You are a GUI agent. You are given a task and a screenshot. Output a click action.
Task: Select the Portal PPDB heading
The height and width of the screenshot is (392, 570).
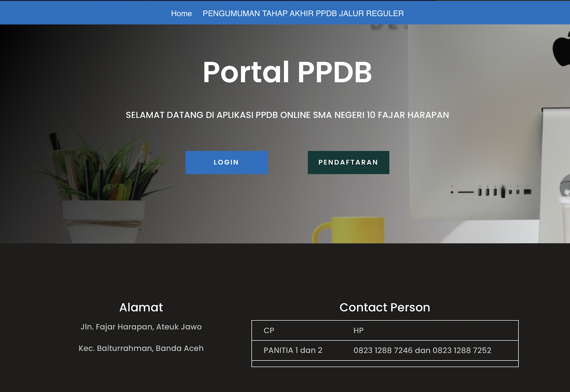[x=287, y=72]
